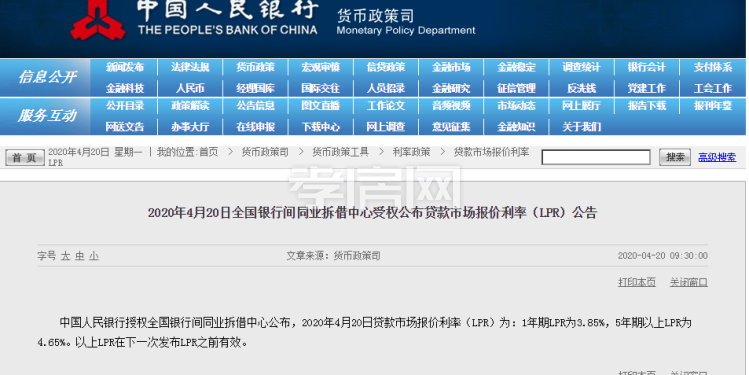The image size is (749, 375).
Task: Go to 银行会计
Action: (x=647, y=67)
